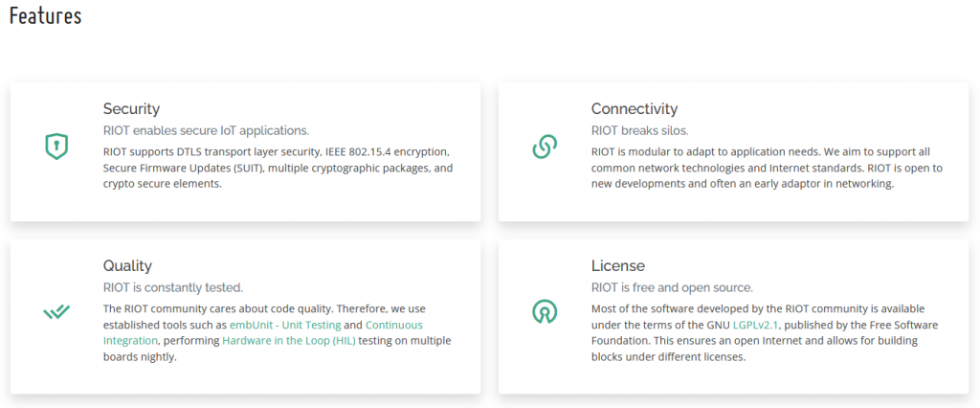Click the Security shield lock icon
The image size is (980, 408).
click(56, 147)
